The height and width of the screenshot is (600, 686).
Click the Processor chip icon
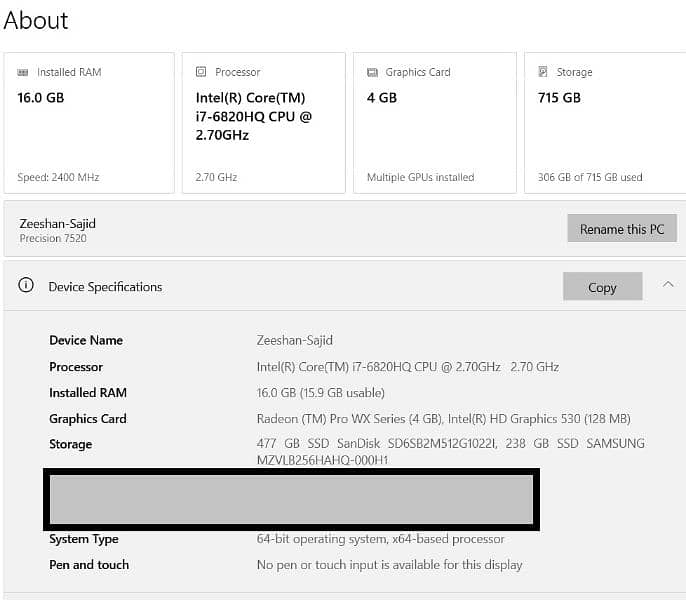tap(201, 72)
